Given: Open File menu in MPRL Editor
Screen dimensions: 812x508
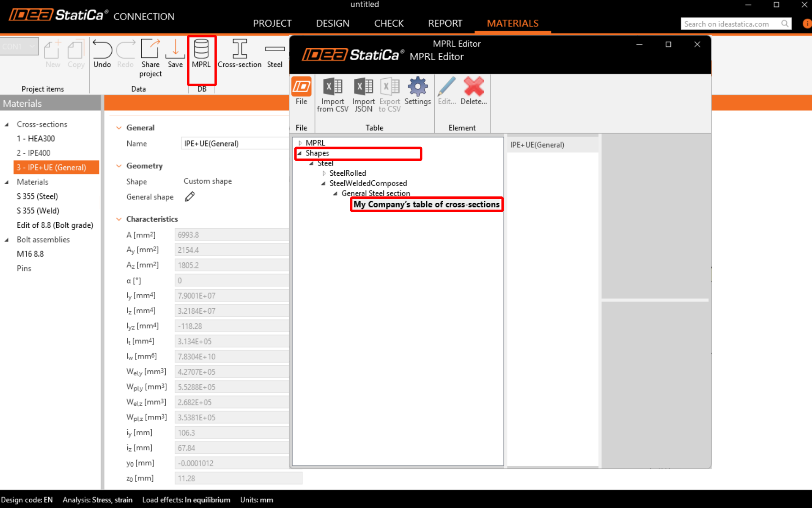Looking at the screenshot, I should 302,91.
